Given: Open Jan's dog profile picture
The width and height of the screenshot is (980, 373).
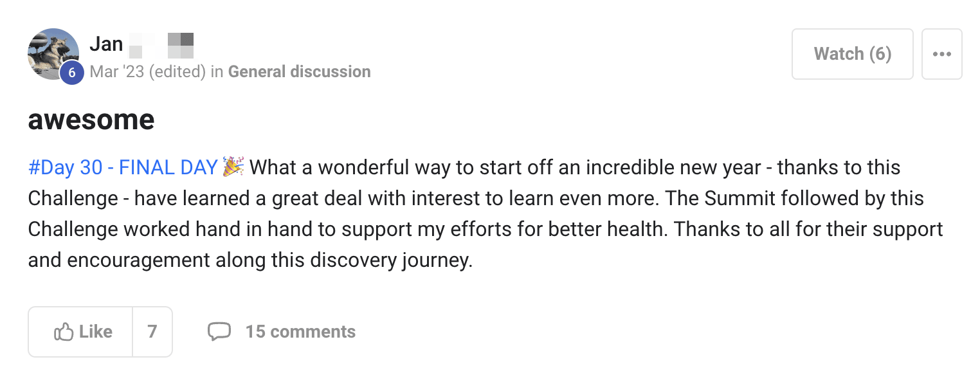Looking at the screenshot, I should (51, 51).
